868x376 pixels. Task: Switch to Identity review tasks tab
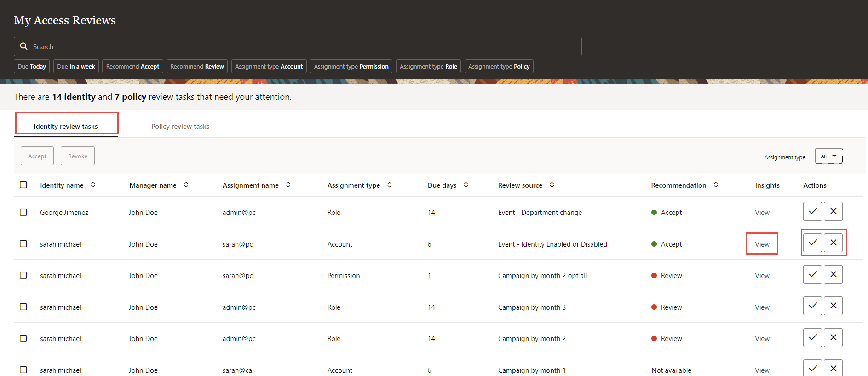click(x=66, y=126)
